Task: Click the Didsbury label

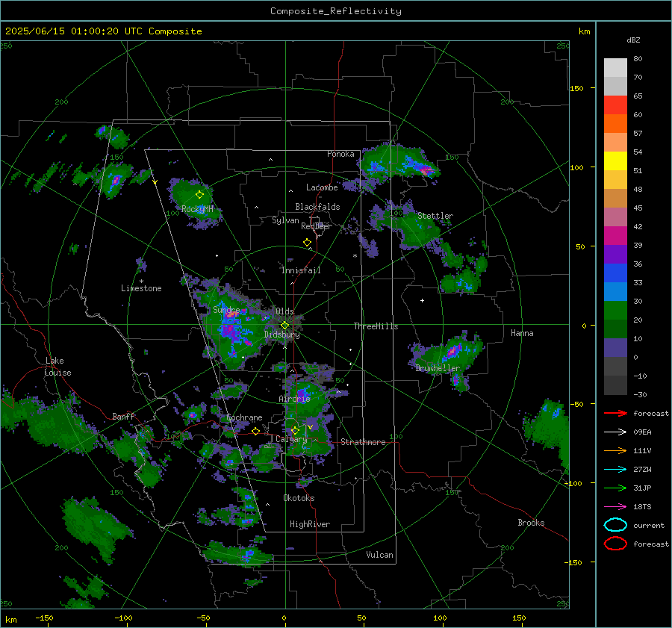Action: 281,335
